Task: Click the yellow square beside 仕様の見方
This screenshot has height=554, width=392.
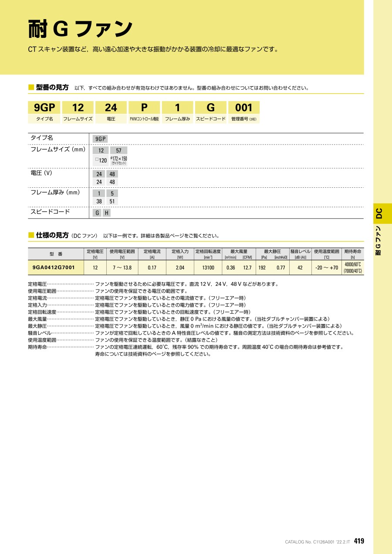Action: (x=31, y=235)
